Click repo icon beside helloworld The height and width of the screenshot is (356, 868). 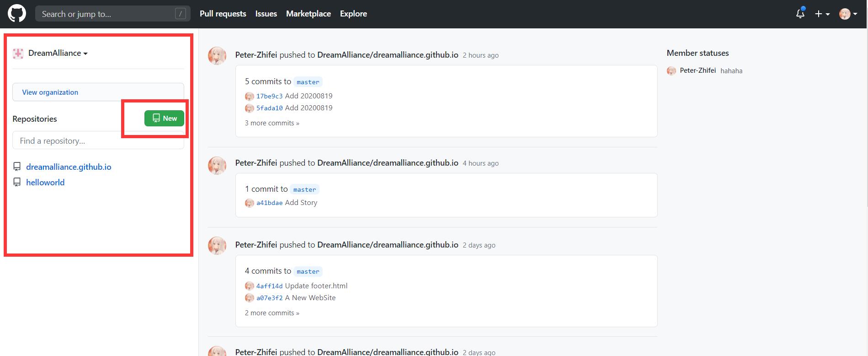[17, 183]
